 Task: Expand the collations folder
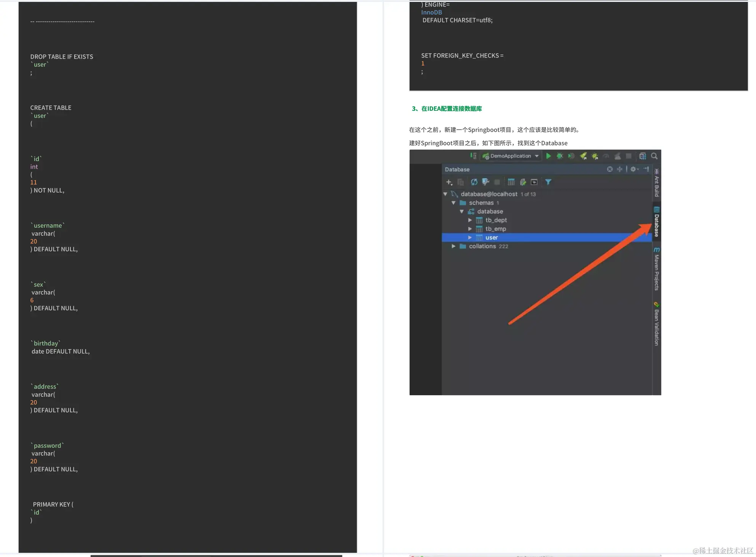[x=453, y=246]
